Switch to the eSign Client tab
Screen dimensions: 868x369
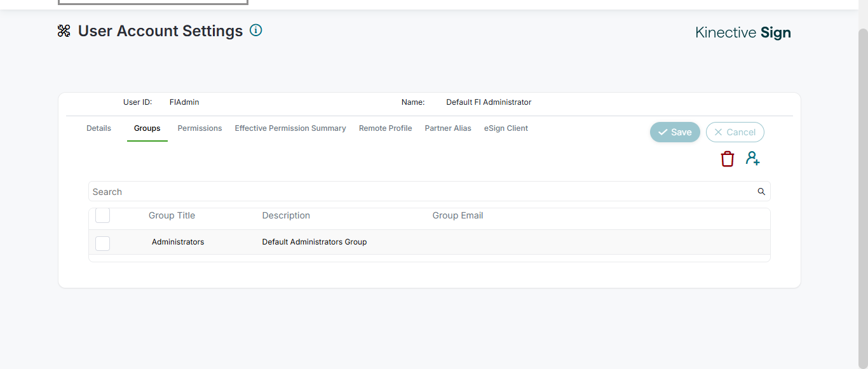[506, 128]
